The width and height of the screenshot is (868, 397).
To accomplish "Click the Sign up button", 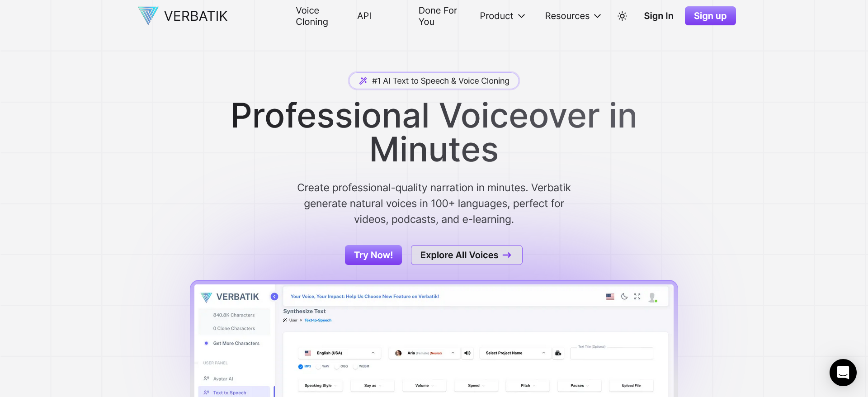I will pyautogui.click(x=710, y=16).
